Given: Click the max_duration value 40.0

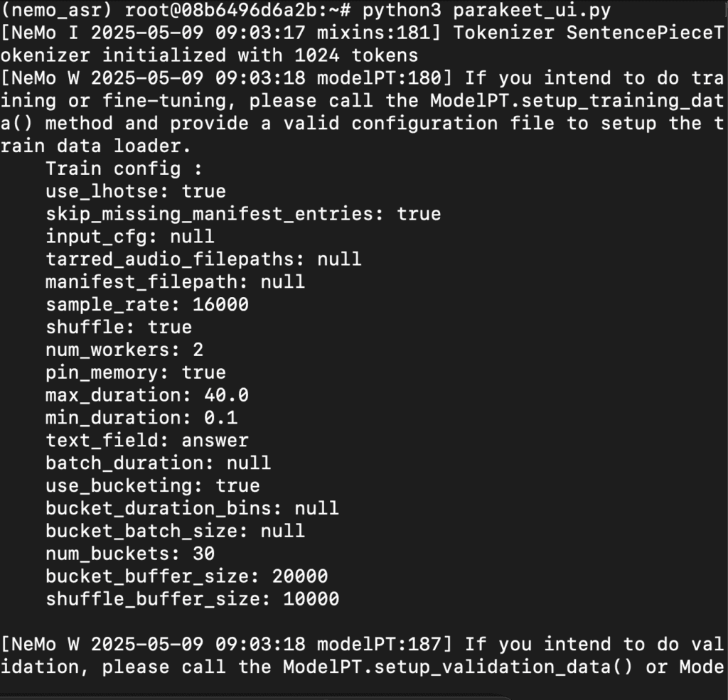Looking at the screenshot, I should coord(226,395).
